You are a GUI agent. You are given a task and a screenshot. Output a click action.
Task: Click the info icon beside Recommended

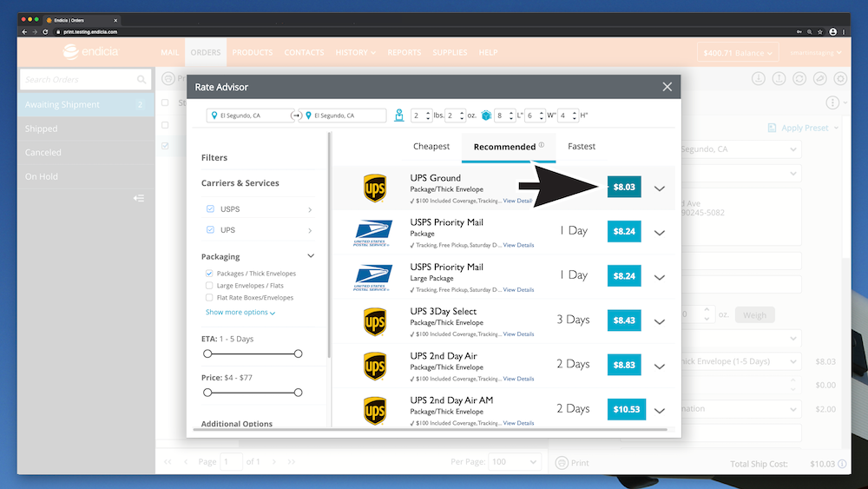[542, 144]
